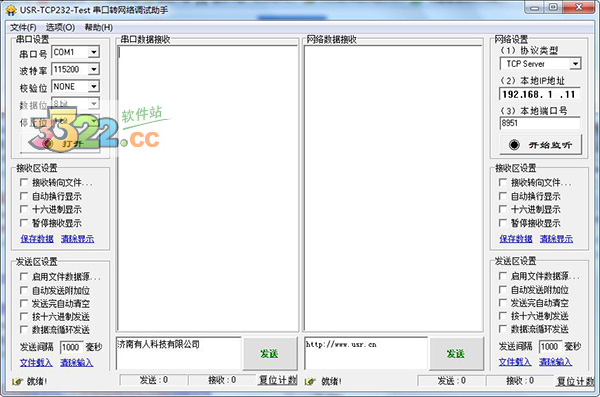The height and width of the screenshot is (397, 600).
Task: Click network send-interval field showing 1000
Action: [551, 346]
